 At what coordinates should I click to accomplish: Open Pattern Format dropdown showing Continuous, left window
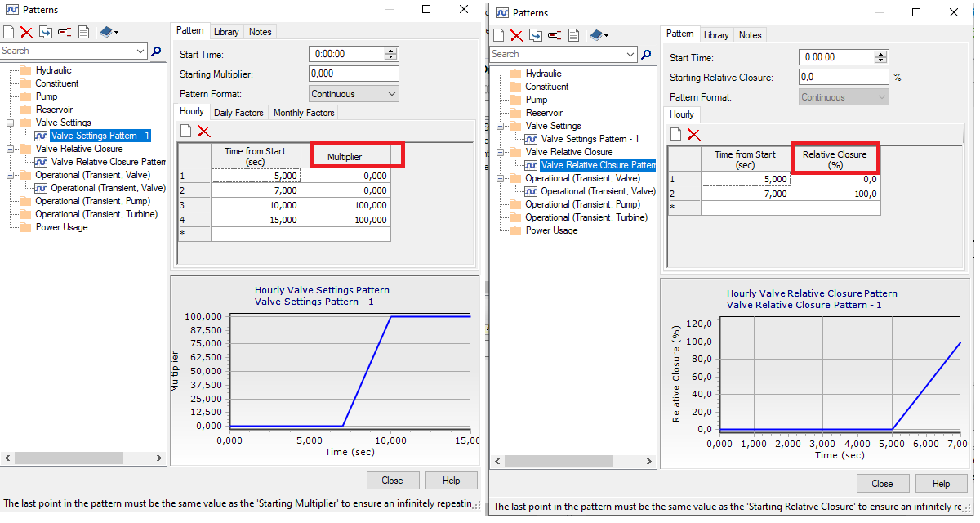pos(354,94)
